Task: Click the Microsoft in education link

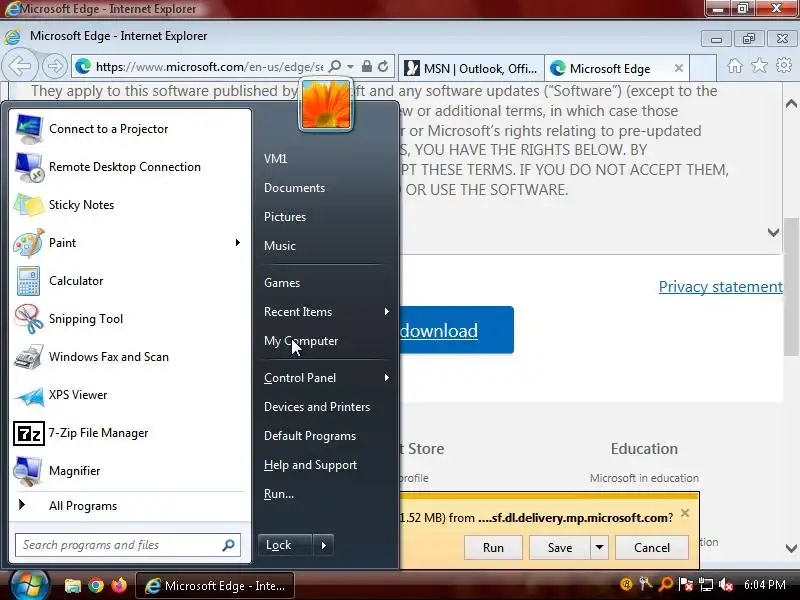Action: coord(644,478)
